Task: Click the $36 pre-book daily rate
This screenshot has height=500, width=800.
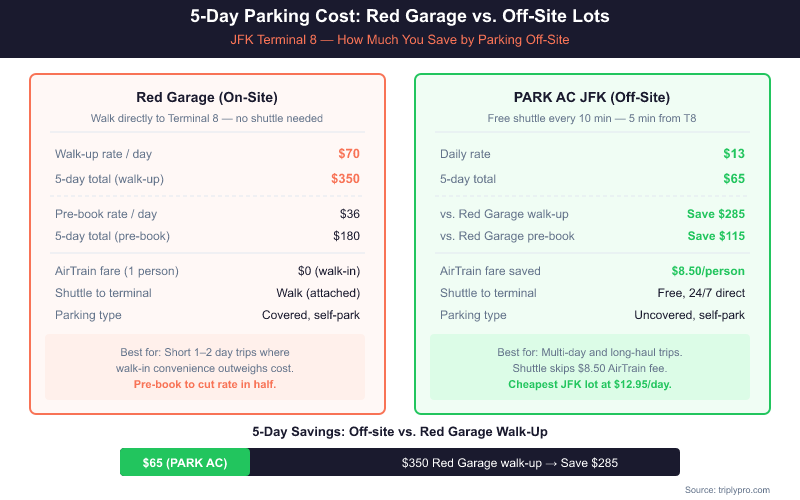Action: click(x=349, y=214)
